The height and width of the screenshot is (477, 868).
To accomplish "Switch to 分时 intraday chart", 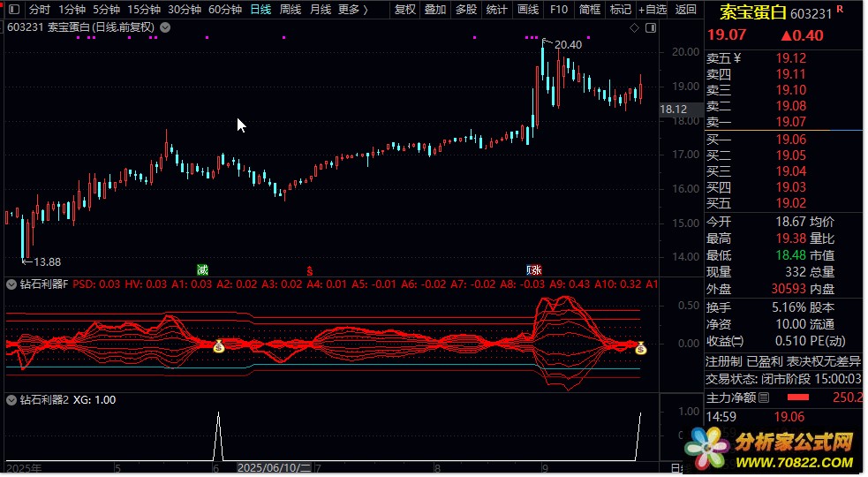I will [x=40, y=10].
